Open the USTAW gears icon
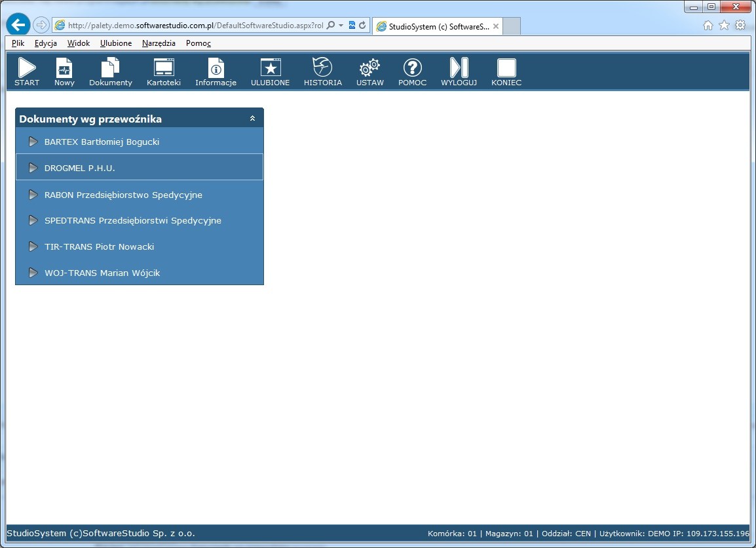 pos(369,67)
